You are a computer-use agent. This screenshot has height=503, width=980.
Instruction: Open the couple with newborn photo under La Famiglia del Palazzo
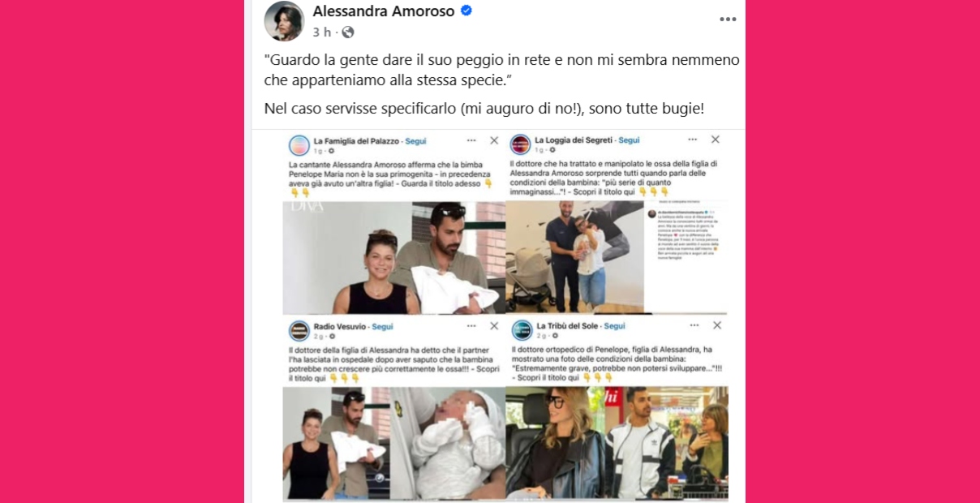(x=393, y=258)
